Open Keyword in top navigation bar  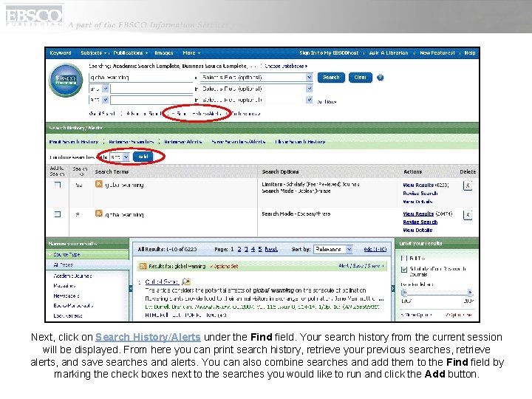(x=61, y=53)
